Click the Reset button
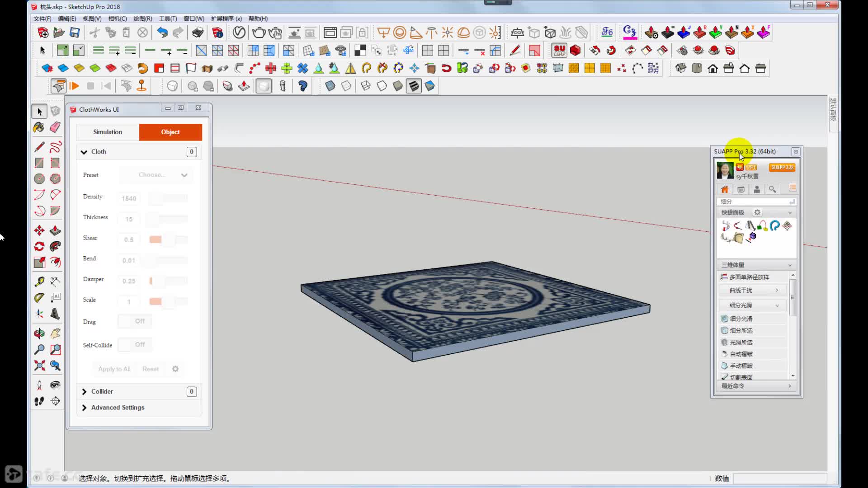Viewport: 868px width, 488px height. click(x=150, y=369)
